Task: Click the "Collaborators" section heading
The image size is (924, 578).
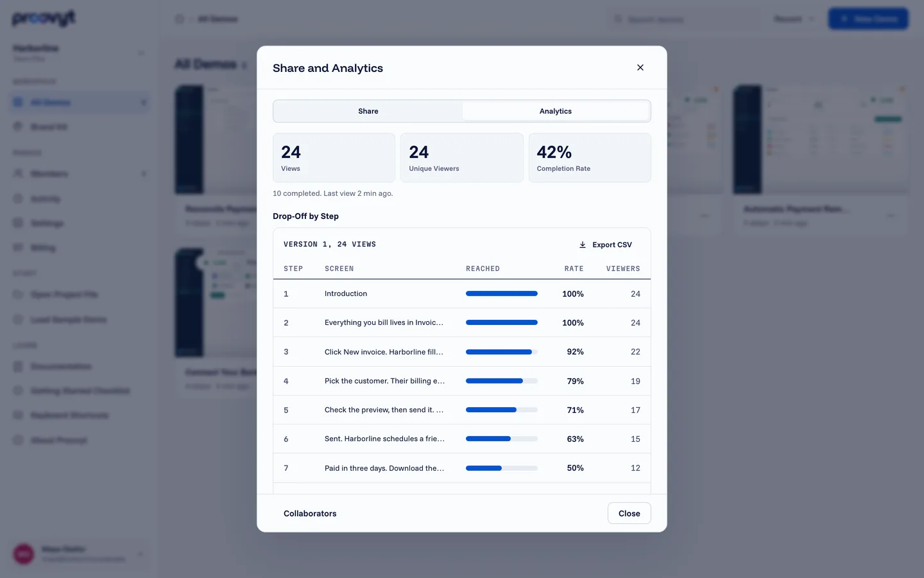Action: click(x=310, y=513)
